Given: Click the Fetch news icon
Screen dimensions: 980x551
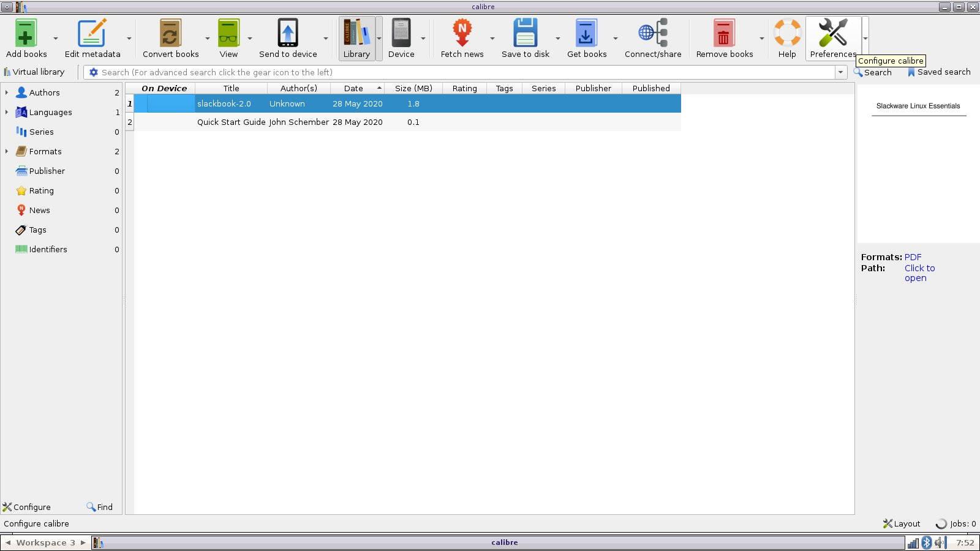Looking at the screenshot, I should (x=462, y=34).
